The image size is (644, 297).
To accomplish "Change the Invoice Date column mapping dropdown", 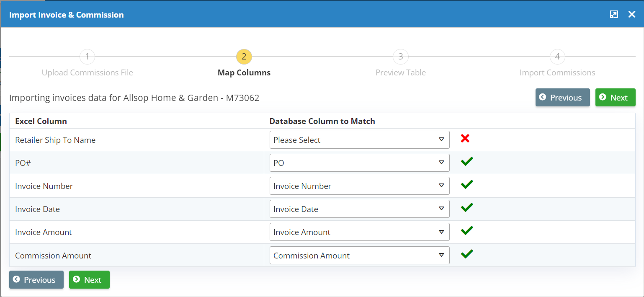I will [x=359, y=209].
